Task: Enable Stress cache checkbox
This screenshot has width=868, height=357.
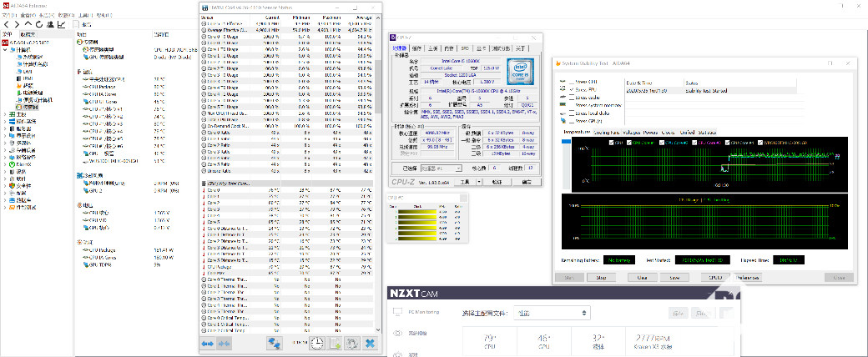Action: (572, 97)
